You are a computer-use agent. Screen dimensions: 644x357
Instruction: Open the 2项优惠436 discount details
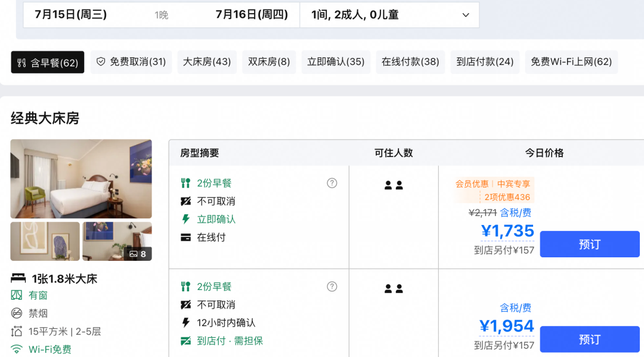(x=507, y=197)
